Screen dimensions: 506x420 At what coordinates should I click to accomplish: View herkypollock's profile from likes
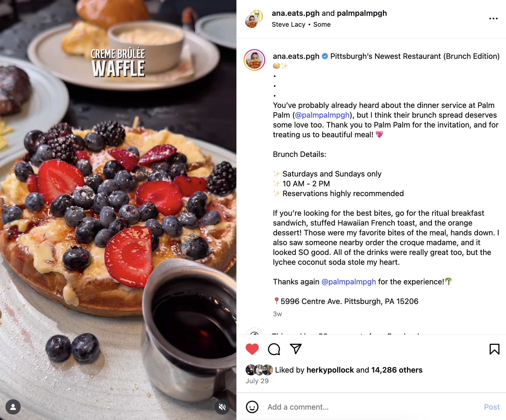330,370
